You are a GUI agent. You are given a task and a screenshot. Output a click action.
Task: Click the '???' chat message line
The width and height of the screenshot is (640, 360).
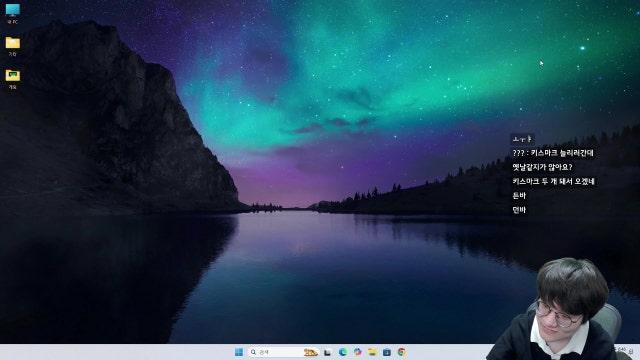pyautogui.click(x=553, y=153)
